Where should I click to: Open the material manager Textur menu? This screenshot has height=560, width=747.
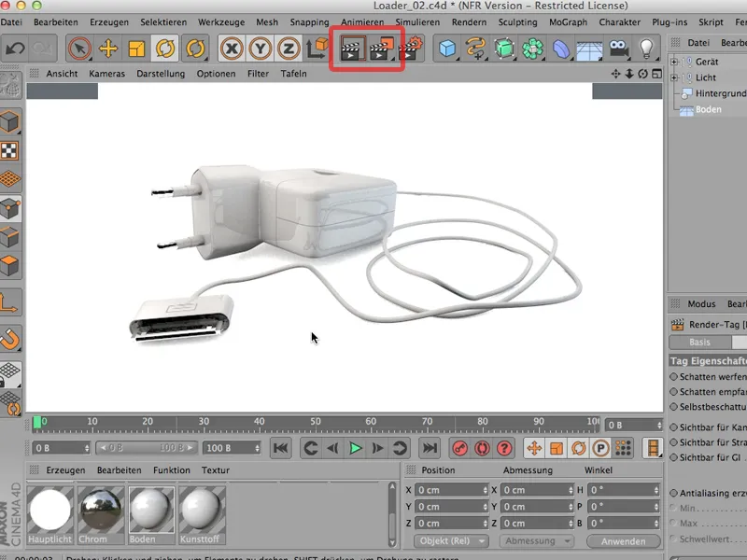pos(216,470)
